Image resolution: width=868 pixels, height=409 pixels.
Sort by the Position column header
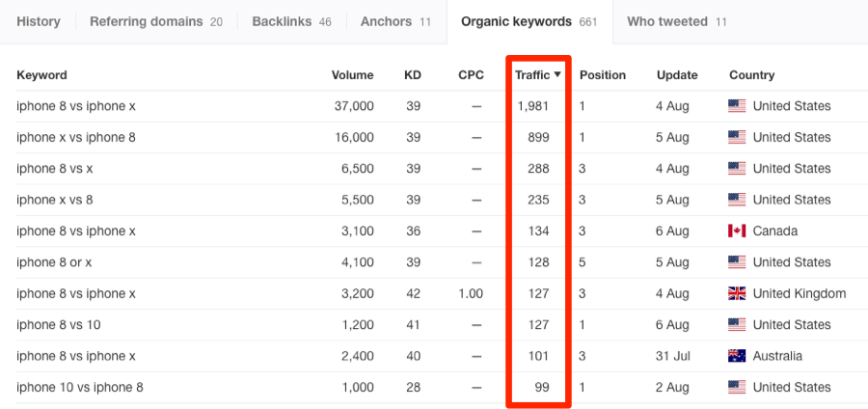click(x=603, y=75)
